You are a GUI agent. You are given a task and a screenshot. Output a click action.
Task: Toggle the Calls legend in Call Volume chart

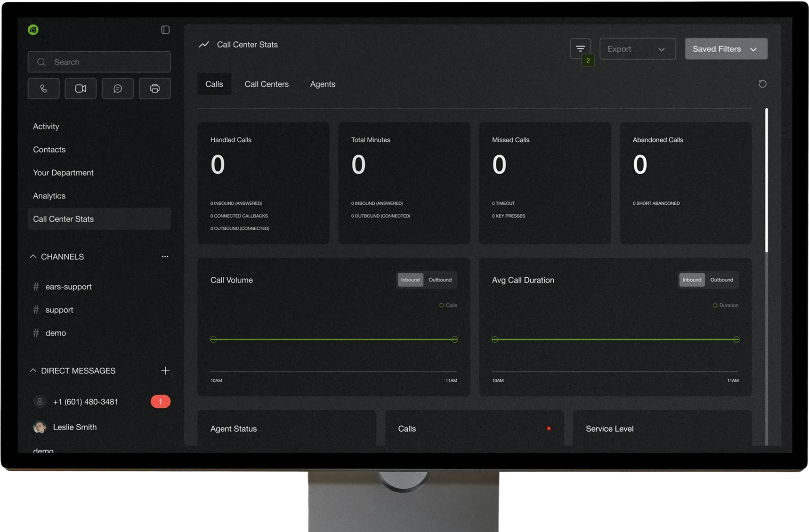(x=448, y=305)
